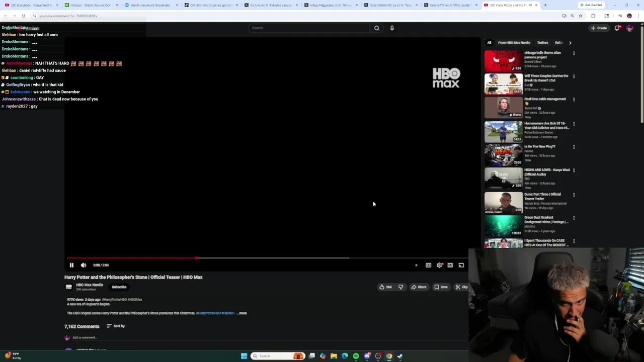Open options for Homeowners Are Sick video

point(574,124)
